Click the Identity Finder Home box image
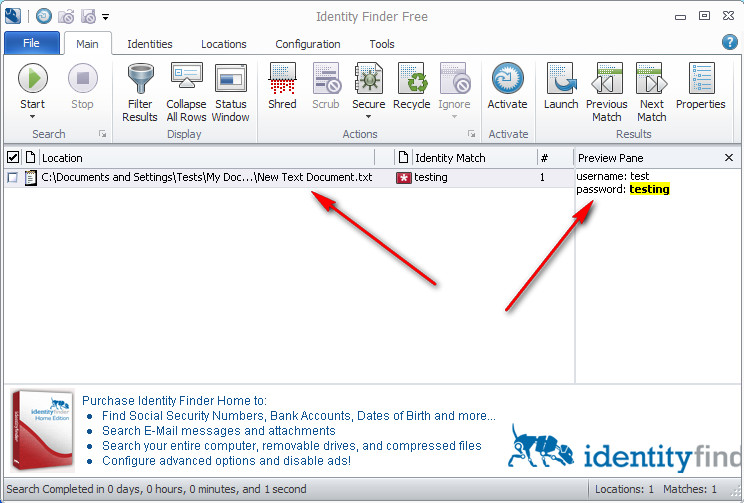744x503 pixels. (43, 430)
